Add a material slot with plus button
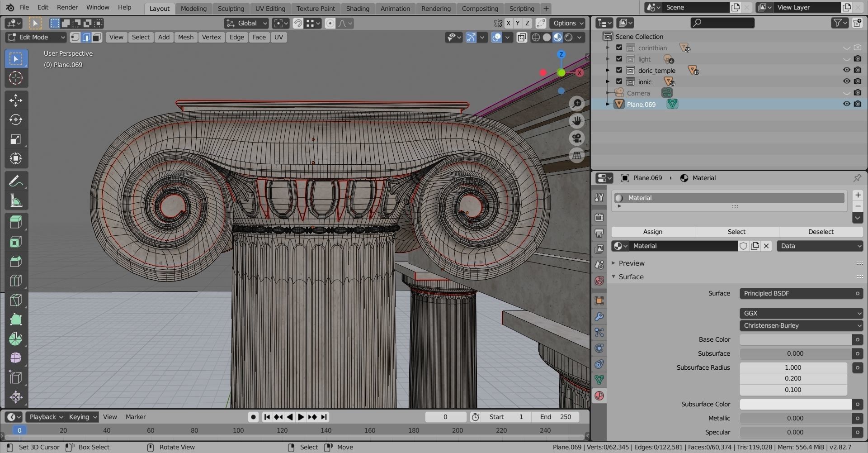The height and width of the screenshot is (453, 868). pos(858,195)
